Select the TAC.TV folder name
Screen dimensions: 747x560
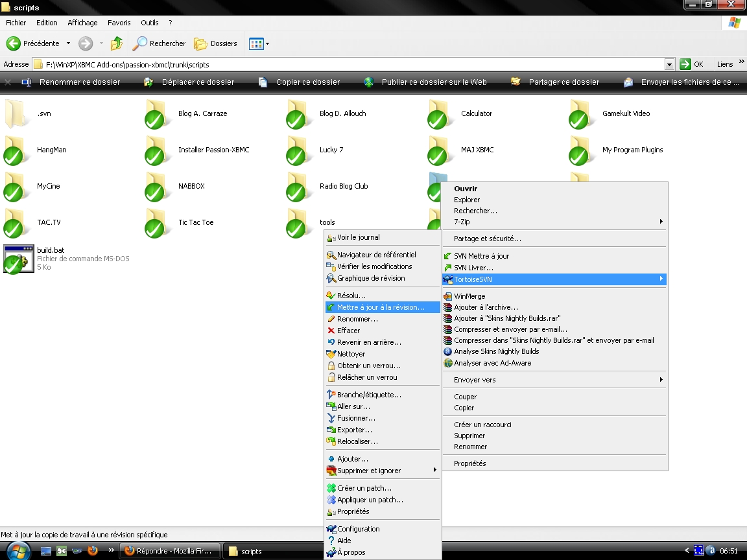[49, 222]
